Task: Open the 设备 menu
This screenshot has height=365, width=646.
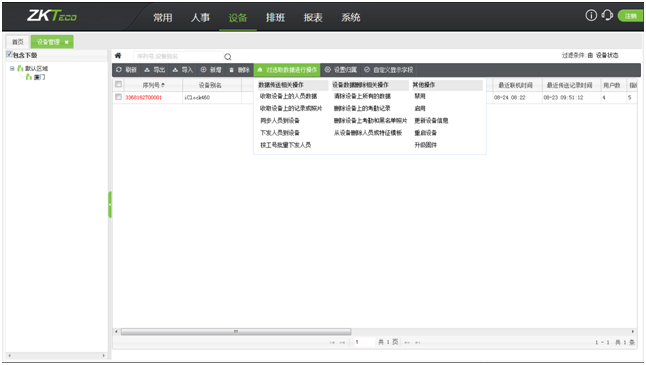Action: 238,17
